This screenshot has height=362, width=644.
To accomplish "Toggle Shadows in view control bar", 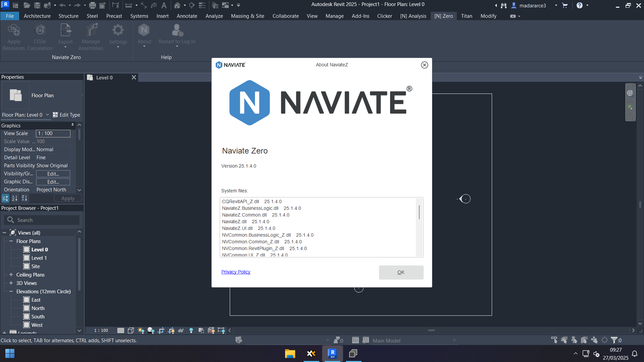I will (151, 330).
